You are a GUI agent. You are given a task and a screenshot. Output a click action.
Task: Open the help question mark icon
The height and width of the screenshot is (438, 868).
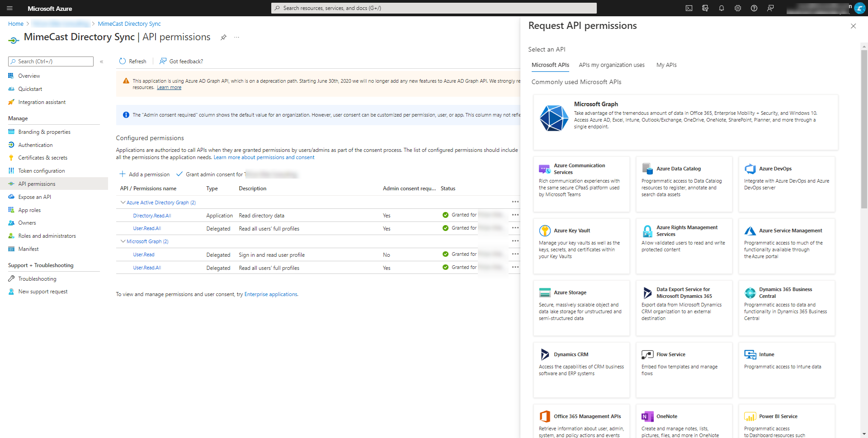pos(754,8)
